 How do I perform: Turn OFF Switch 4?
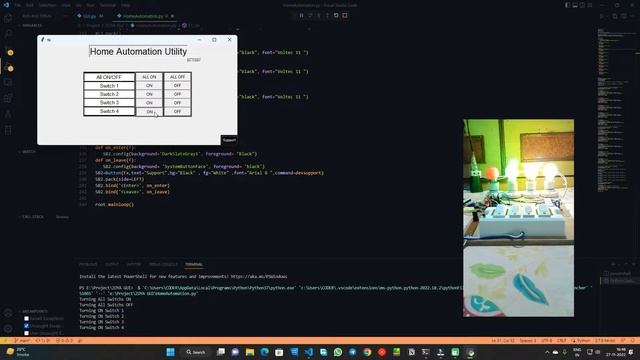[177, 111]
